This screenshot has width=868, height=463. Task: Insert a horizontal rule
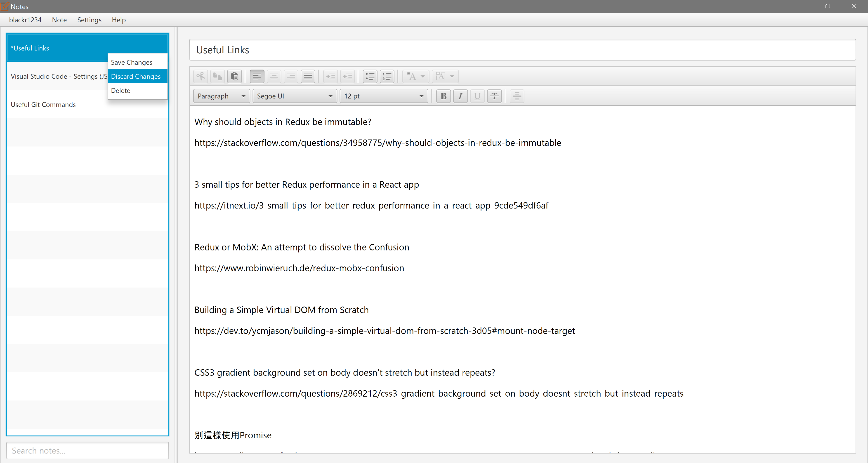pyautogui.click(x=517, y=96)
